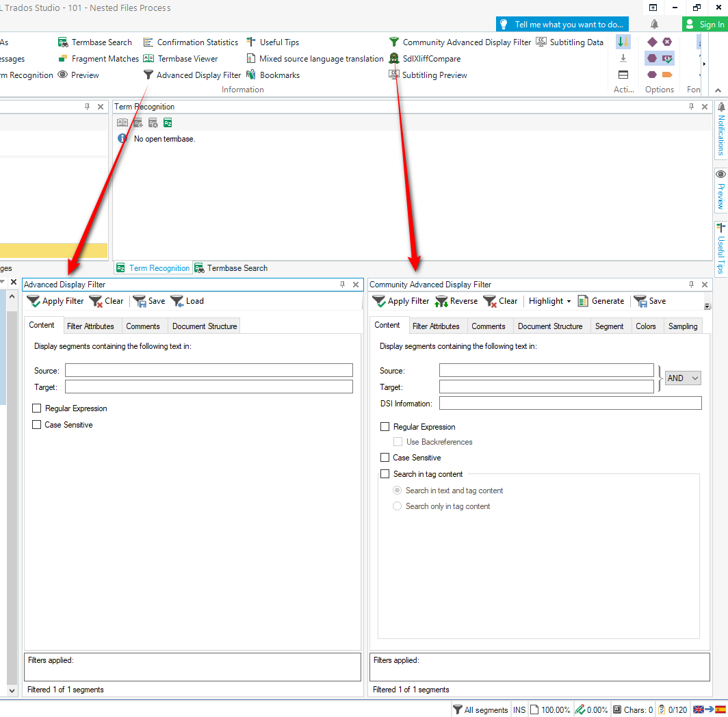Open the AND/OR condition dropdown
The height and width of the screenshot is (717, 728).
pos(682,377)
